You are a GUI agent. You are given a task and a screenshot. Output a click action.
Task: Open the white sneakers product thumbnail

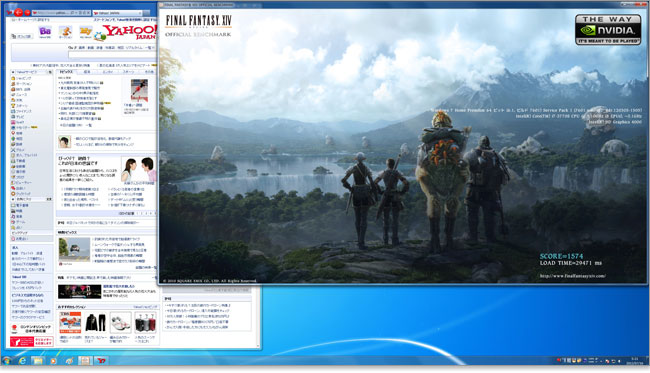pos(121,322)
